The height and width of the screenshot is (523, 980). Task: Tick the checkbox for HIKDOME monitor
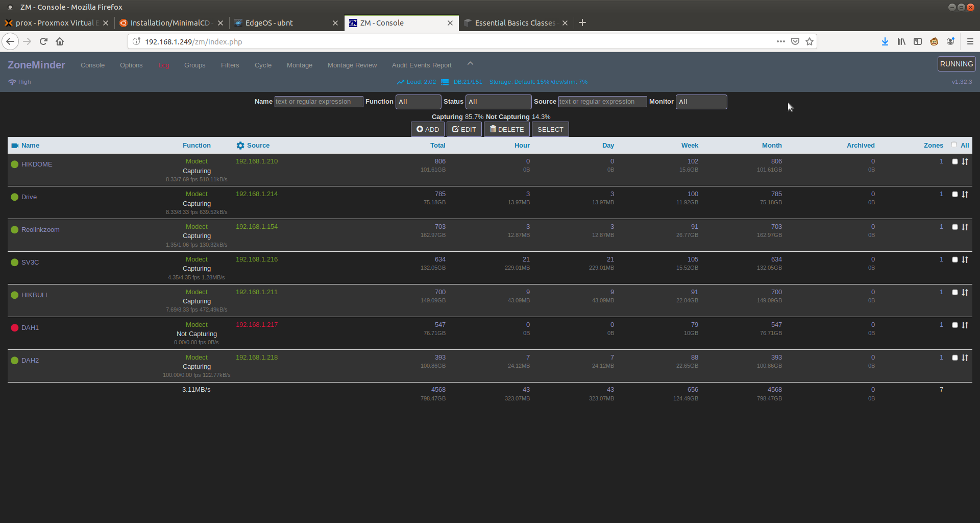pyautogui.click(x=955, y=161)
